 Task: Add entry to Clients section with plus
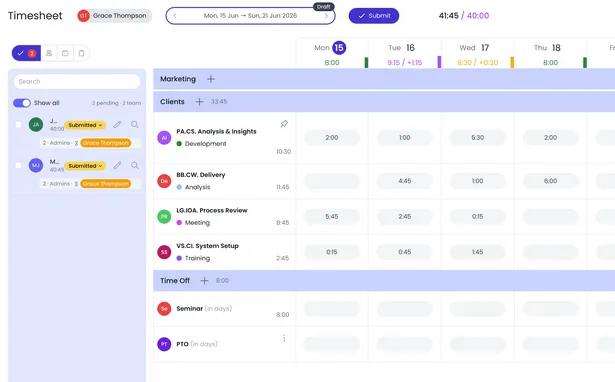(199, 102)
